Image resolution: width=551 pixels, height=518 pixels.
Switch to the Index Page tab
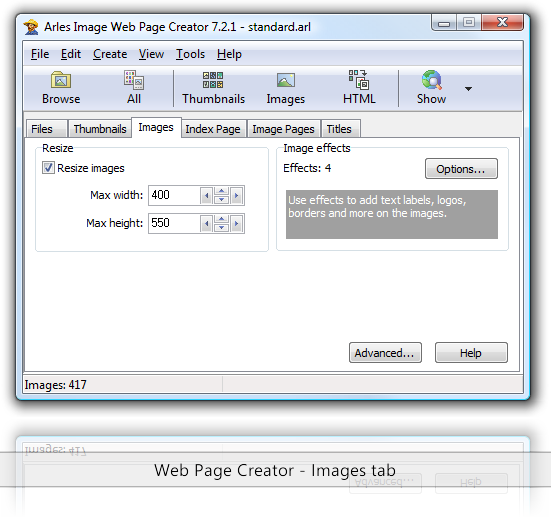213,129
